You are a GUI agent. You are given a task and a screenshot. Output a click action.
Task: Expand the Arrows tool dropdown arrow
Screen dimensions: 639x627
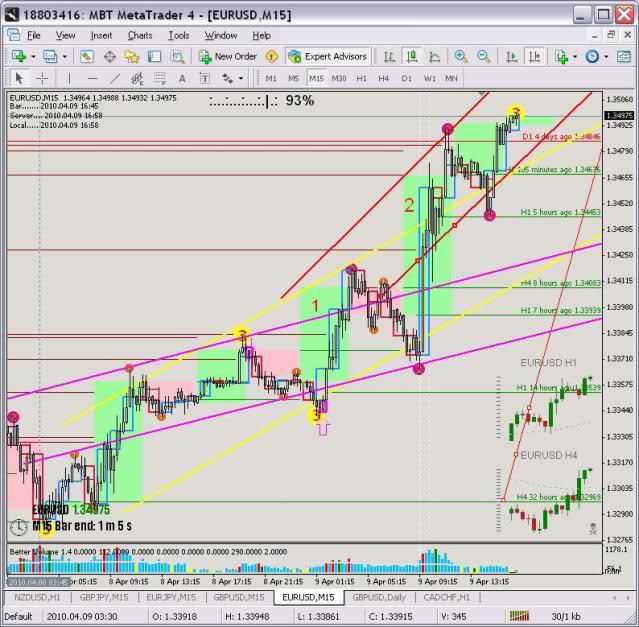click(241, 78)
